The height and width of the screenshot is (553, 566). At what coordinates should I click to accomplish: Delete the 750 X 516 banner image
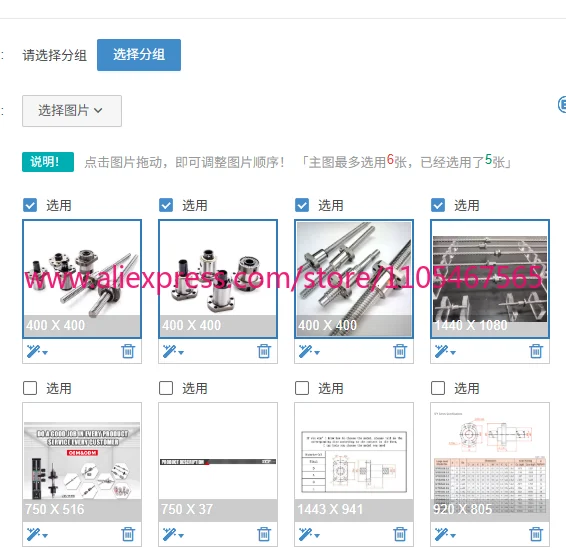(128, 534)
